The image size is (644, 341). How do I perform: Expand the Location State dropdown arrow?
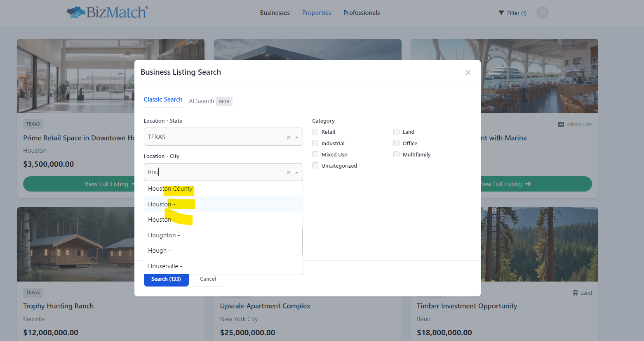(297, 137)
